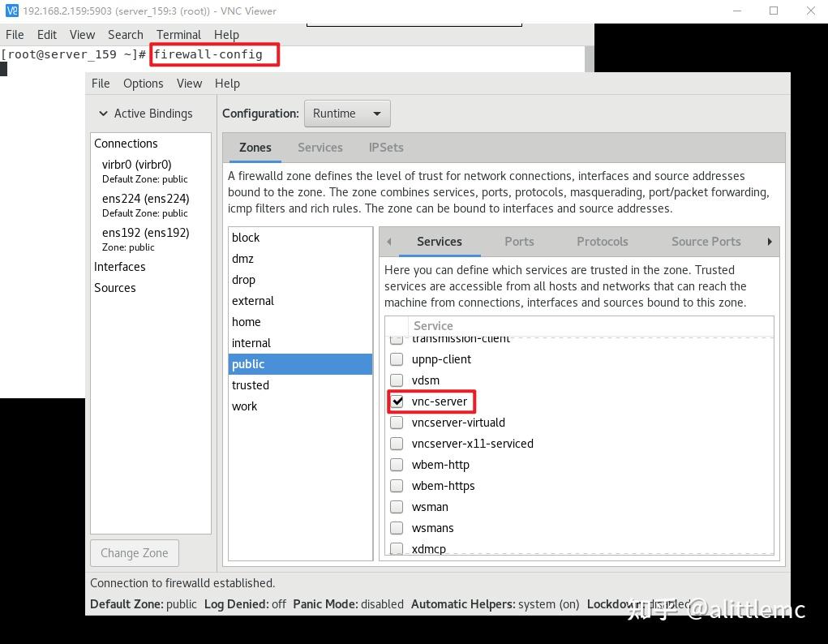Open the firewall-config View menu
Viewport: 828px width, 644px height.
click(189, 84)
